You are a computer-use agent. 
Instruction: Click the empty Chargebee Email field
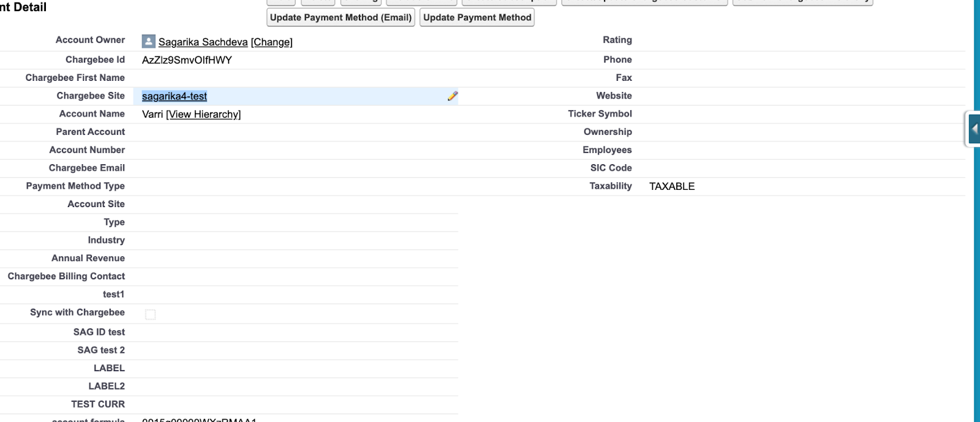pos(294,168)
